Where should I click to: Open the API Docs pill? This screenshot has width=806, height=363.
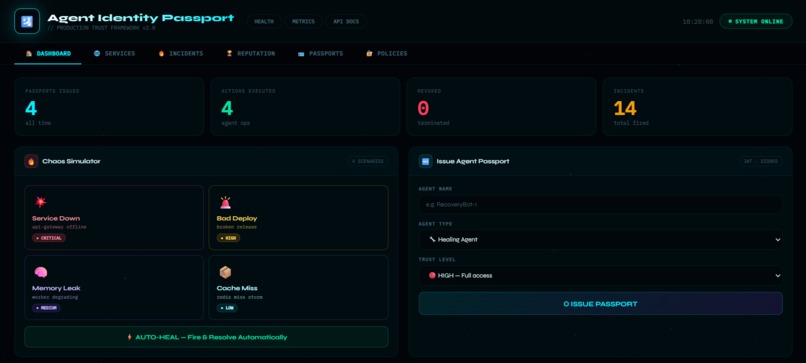point(346,22)
